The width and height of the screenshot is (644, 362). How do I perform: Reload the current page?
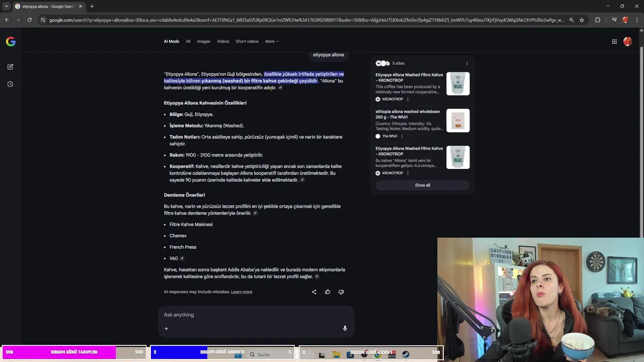tap(29, 20)
